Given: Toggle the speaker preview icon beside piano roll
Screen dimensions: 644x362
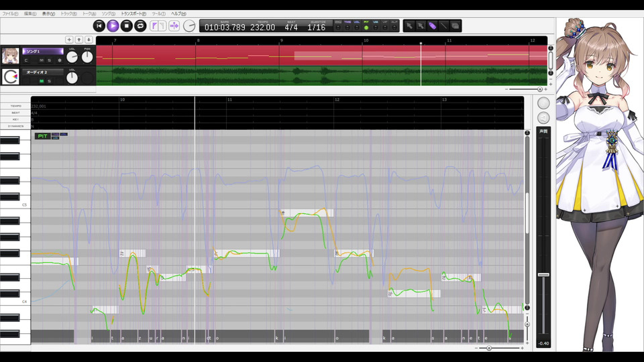Looking at the screenshot, I should tap(543, 118).
